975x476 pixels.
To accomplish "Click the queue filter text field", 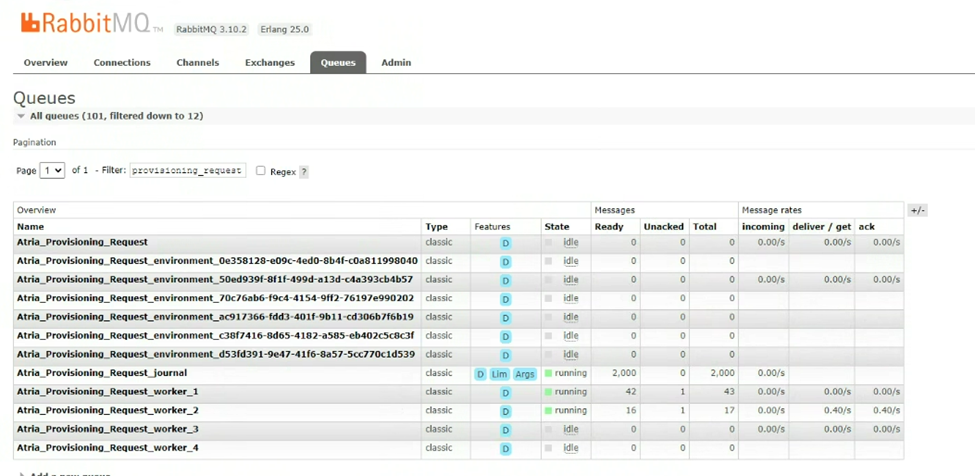I will point(188,171).
